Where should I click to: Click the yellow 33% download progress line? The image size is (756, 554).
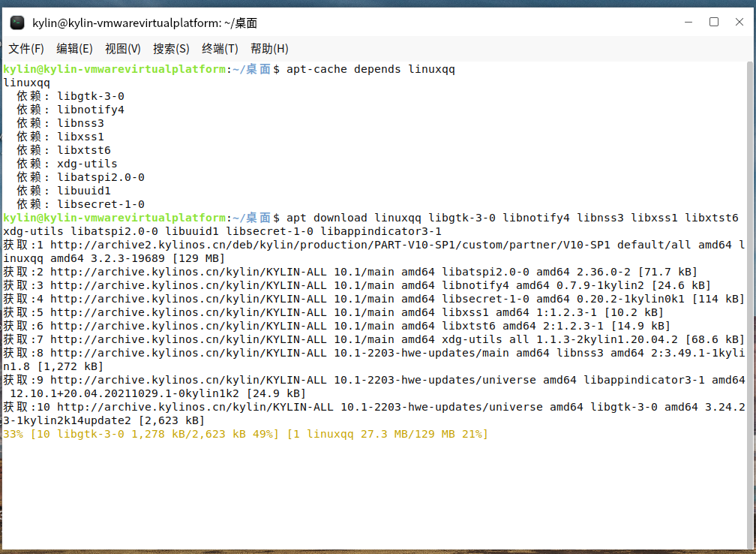click(x=245, y=434)
